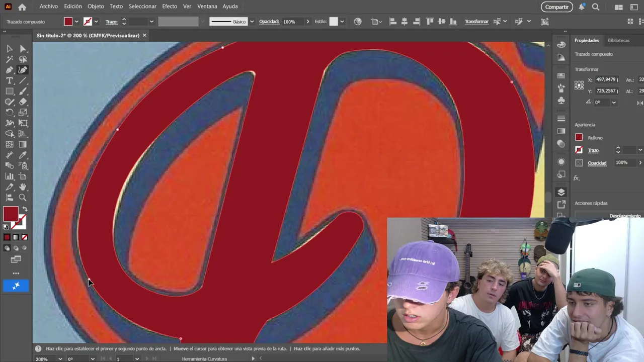Open the stroke color dropdown in control bar
The width and height of the screenshot is (644, 362).
coord(96,22)
